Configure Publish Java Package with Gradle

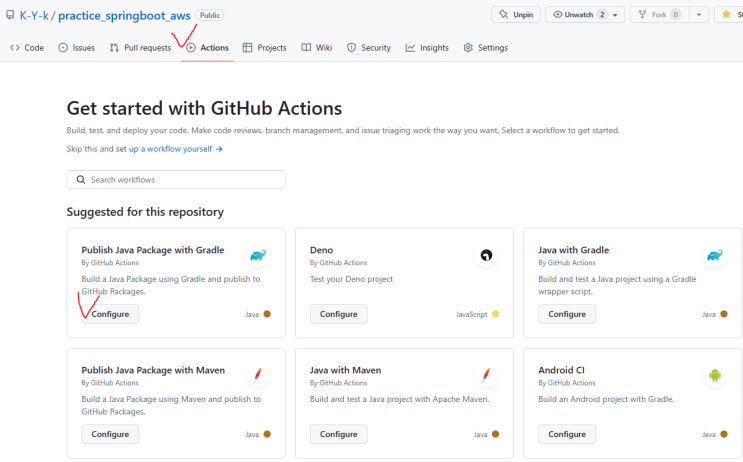pos(110,314)
